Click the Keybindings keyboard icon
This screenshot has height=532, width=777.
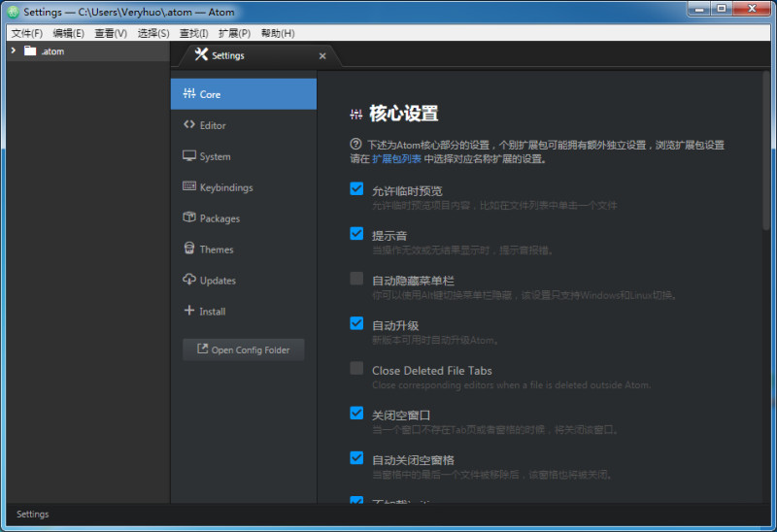point(188,186)
